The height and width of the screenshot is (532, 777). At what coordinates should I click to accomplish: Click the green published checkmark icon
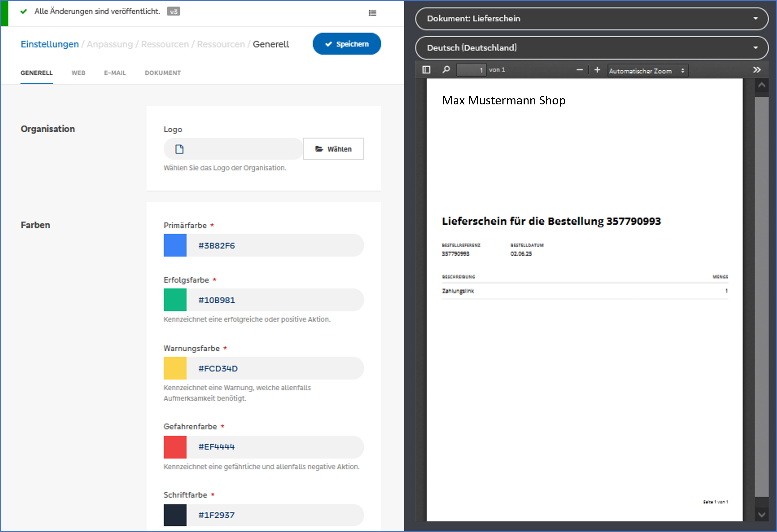point(23,11)
